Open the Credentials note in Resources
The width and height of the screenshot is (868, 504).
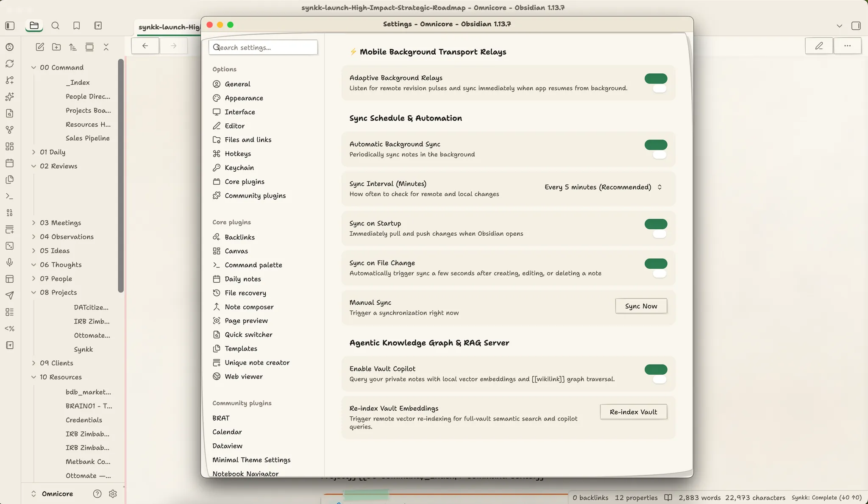pyautogui.click(x=84, y=420)
